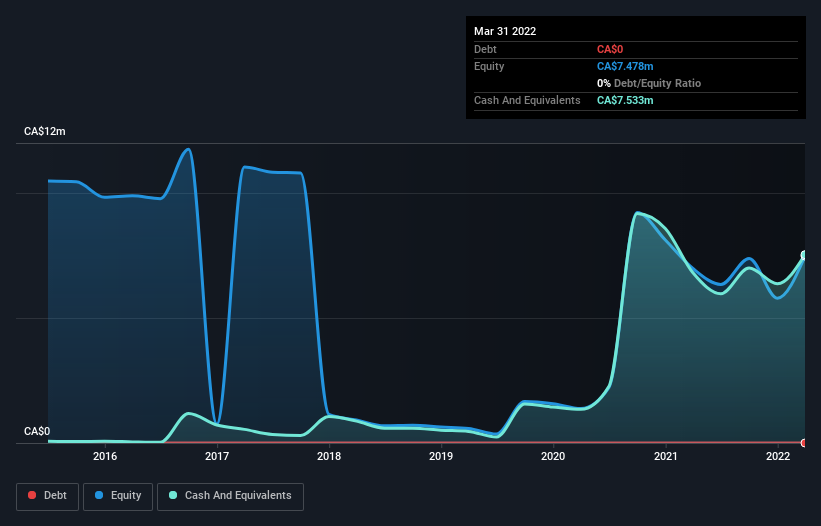Viewport: 821px width, 526px height.
Task: Select the 2019 x-axis label
Action: (441, 456)
